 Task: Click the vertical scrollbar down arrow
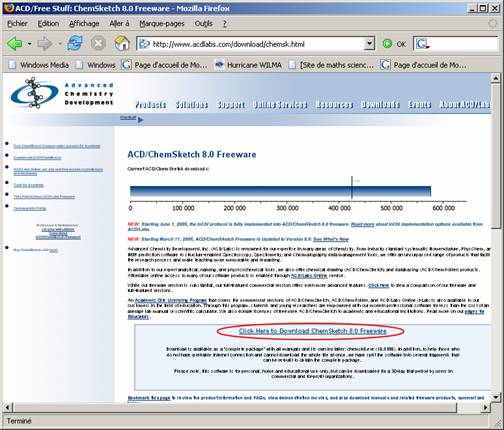(496, 397)
